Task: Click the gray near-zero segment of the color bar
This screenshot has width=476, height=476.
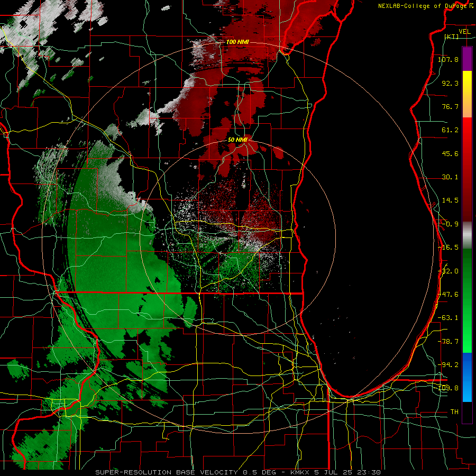Action: [467, 235]
